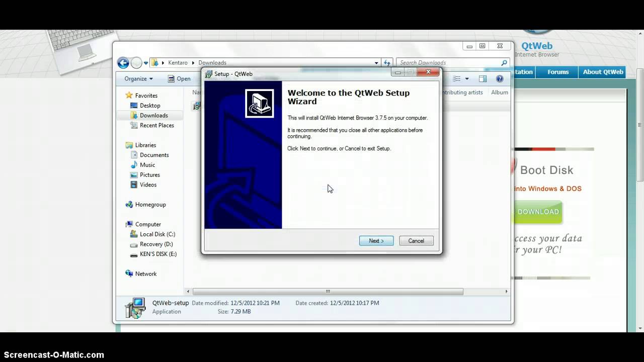Sort by the Contributing artists column header
Screen dimensions: 644x362
462,93
